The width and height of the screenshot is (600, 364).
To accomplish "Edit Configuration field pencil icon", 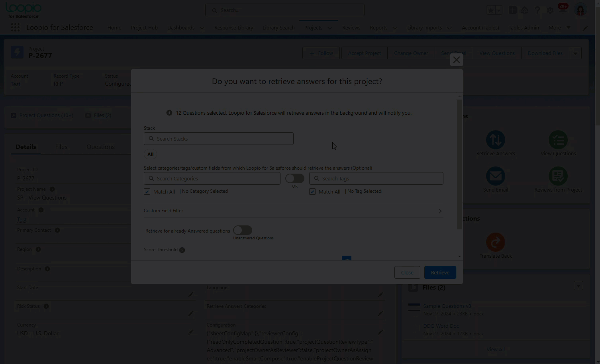I will [380, 332].
